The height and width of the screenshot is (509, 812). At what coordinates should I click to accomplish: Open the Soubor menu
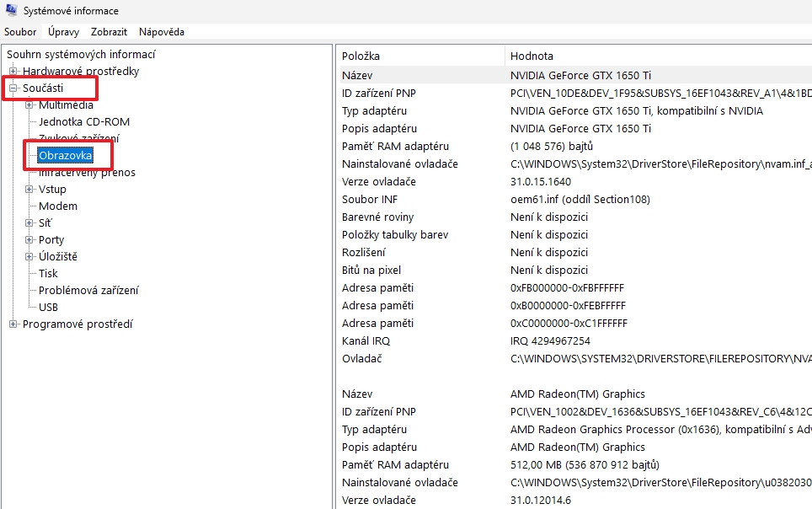coord(20,32)
